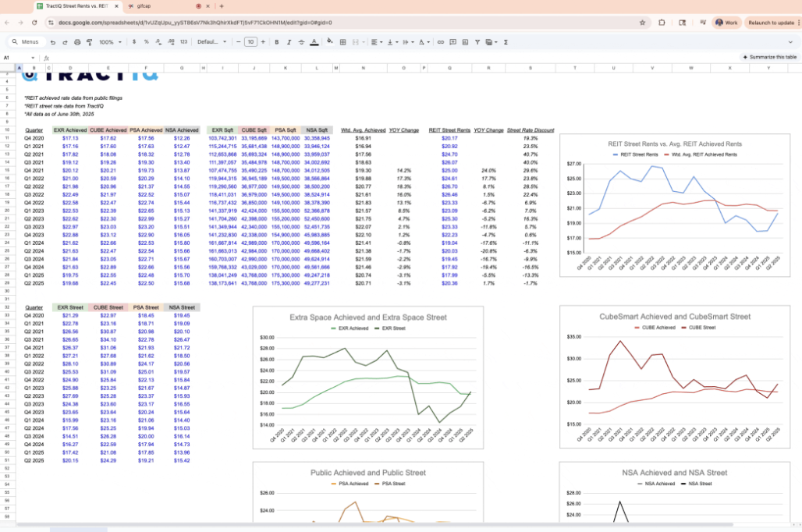
Task: Click the Relaunch to update button
Action: [x=772, y=23]
